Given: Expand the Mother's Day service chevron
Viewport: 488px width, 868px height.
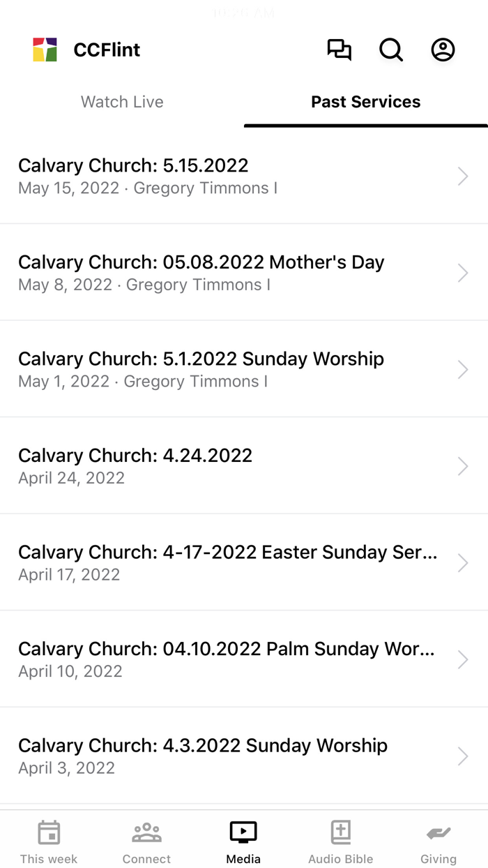Looking at the screenshot, I should (x=462, y=273).
